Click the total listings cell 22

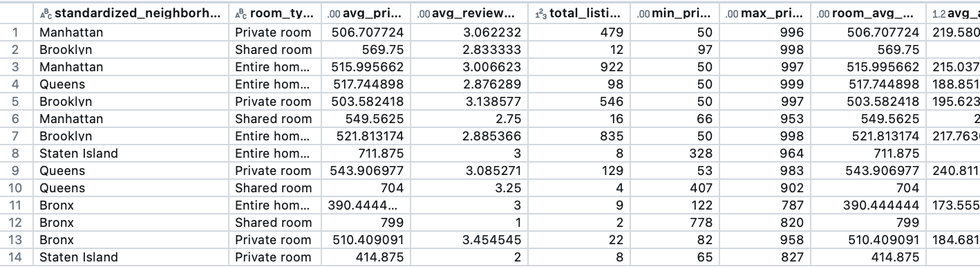coord(578,240)
